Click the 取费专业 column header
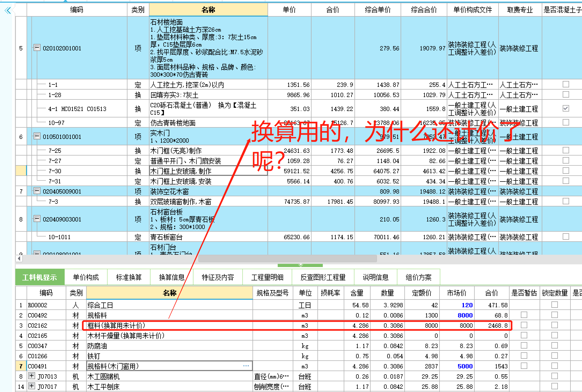Viewport: 582px width, 392px height. [520, 10]
